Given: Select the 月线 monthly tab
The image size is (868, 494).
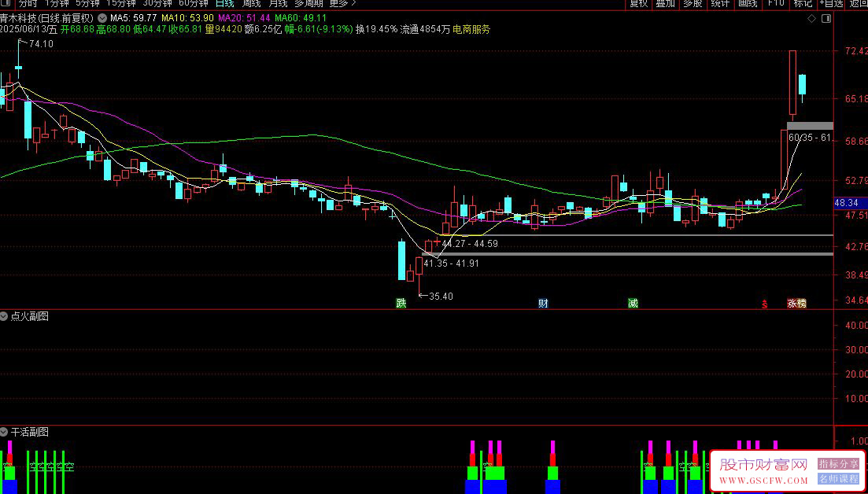Looking at the screenshot, I should [278, 3].
